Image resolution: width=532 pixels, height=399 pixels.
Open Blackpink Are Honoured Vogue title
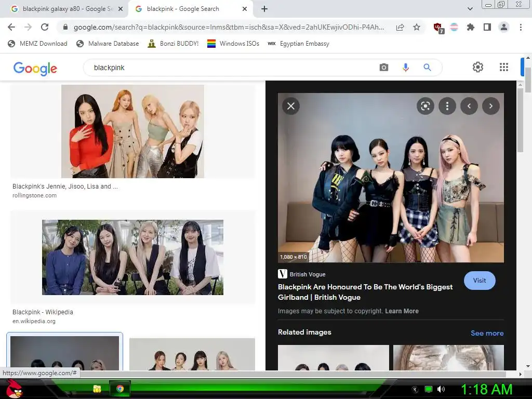[365, 292]
